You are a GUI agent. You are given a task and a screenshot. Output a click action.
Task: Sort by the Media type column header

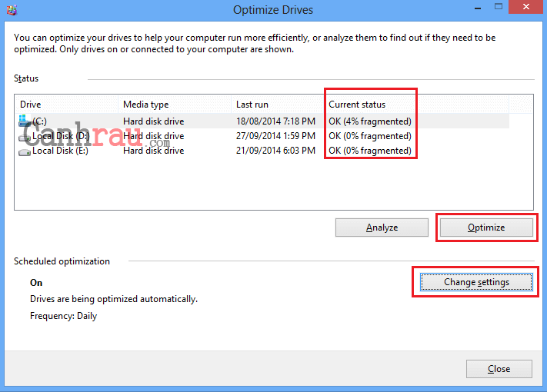(x=175, y=105)
